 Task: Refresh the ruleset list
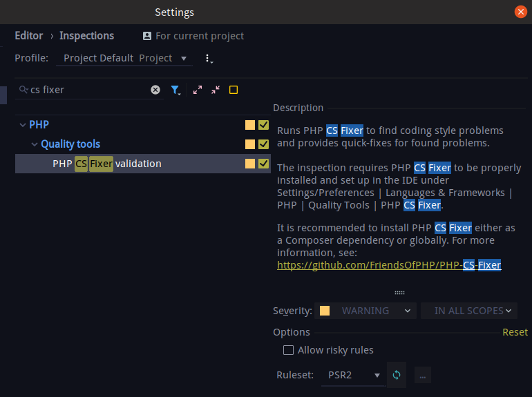[x=397, y=375]
